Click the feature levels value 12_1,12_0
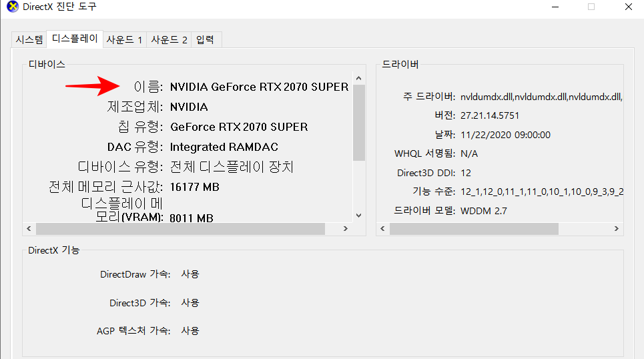Image resolution: width=644 pixels, height=359 pixels. pos(542,192)
